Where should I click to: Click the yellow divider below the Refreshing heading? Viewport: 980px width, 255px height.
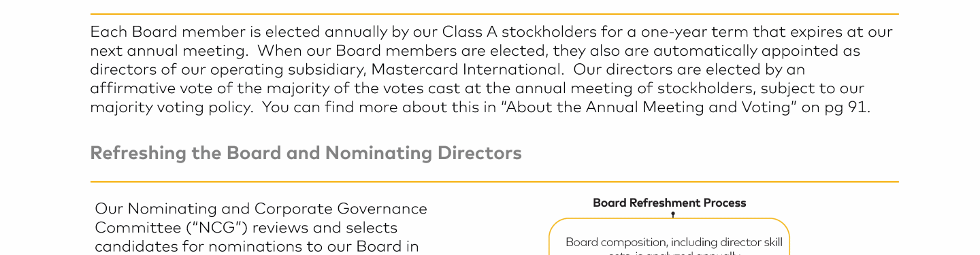pos(494,182)
